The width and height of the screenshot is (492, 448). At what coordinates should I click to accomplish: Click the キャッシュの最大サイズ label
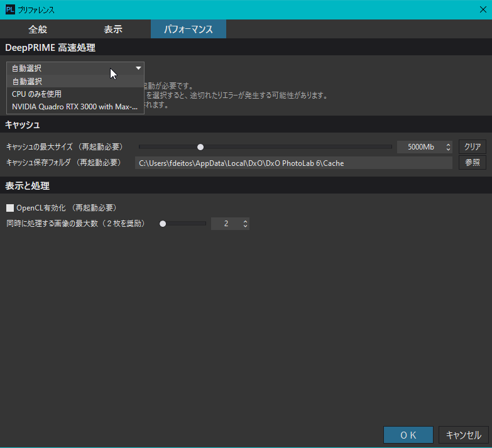(x=65, y=147)
